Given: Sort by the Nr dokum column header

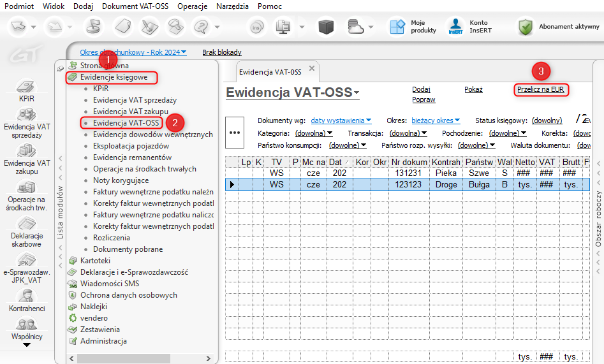Looking at the screenshot, I should pyautogui.click(x=409, y=162).
